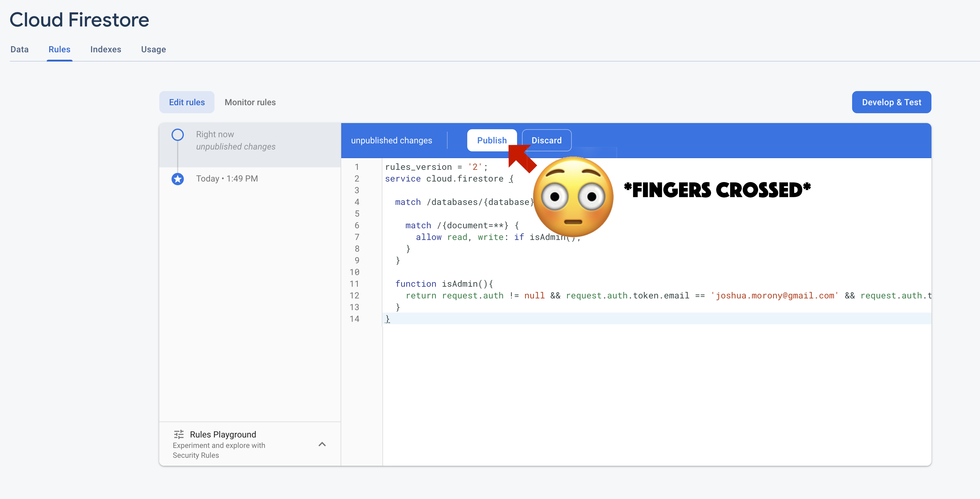The width and height of the screenshot is (980, 499).
Task: Select the Right now circle marker
Action: tap(178, 135)
